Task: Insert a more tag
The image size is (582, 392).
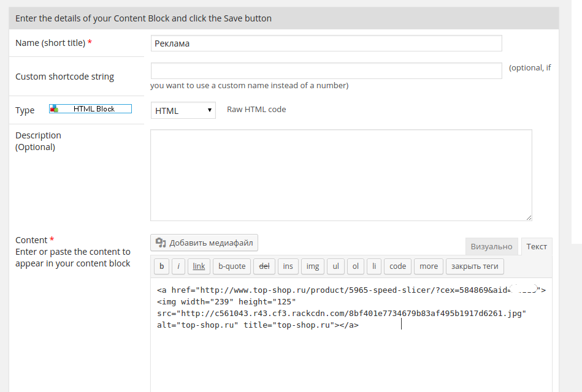Action: [x=429, y=266]
